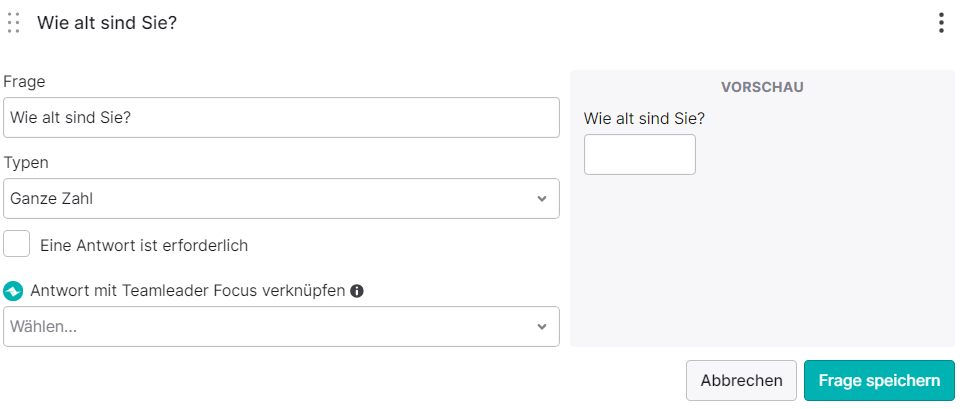Viewport: 962px width, 409px height.
Task: Click the 'Wie alt sind Sie?' header title
Action: click(x=107, y=23)
